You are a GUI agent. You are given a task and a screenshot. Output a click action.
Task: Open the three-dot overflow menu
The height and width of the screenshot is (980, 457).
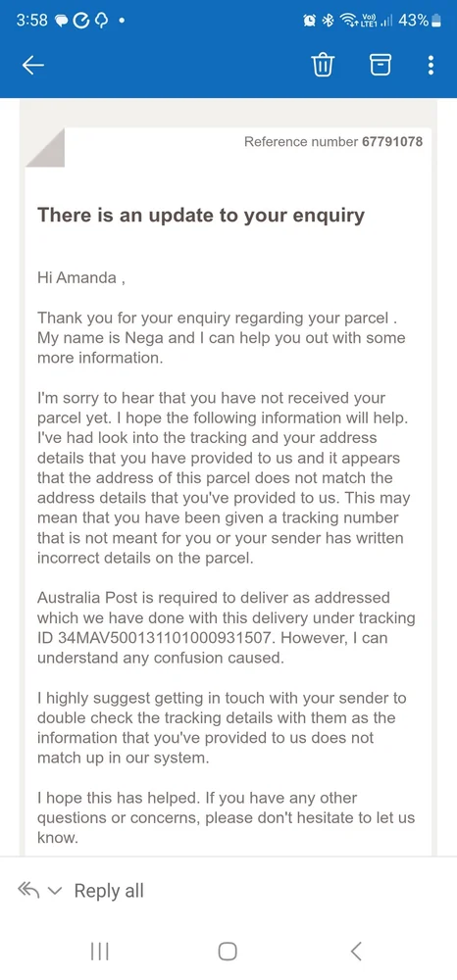click(431, 65)
